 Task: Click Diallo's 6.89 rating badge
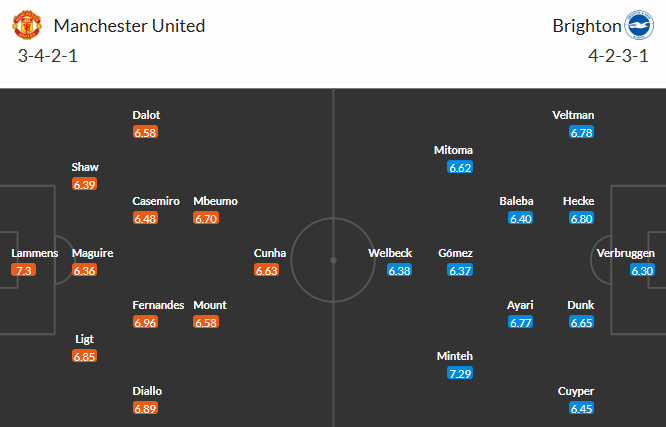point(146,408)
